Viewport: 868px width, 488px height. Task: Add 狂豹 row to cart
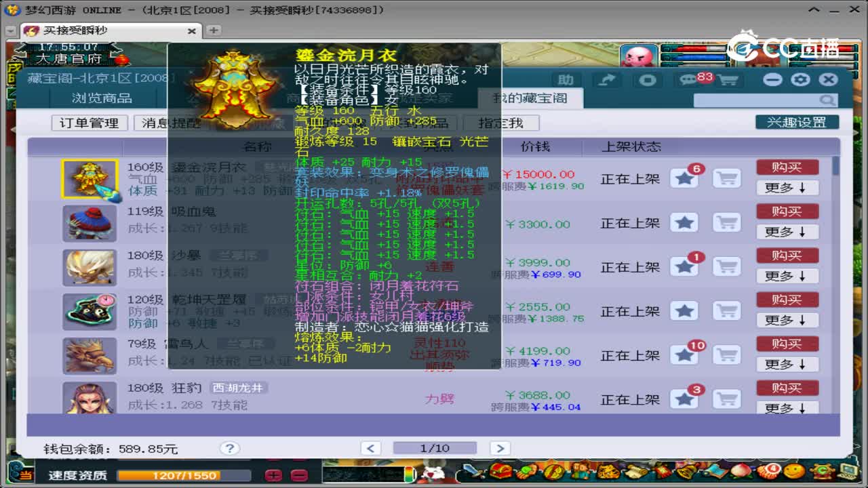pos(726,399)
